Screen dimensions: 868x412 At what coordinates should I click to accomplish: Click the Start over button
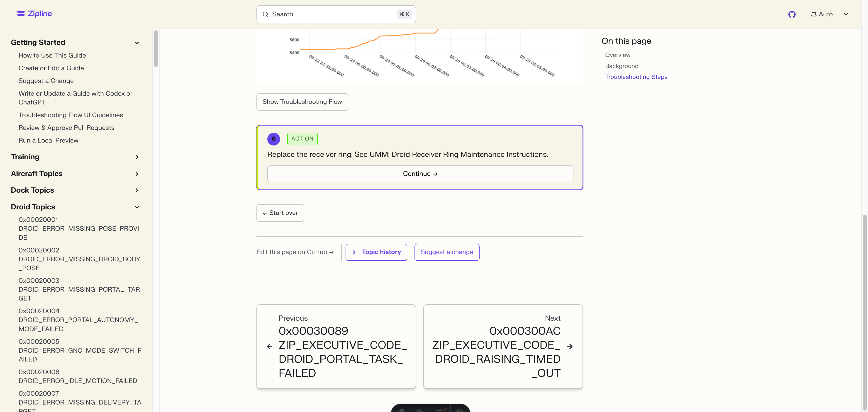coord(280,213)
